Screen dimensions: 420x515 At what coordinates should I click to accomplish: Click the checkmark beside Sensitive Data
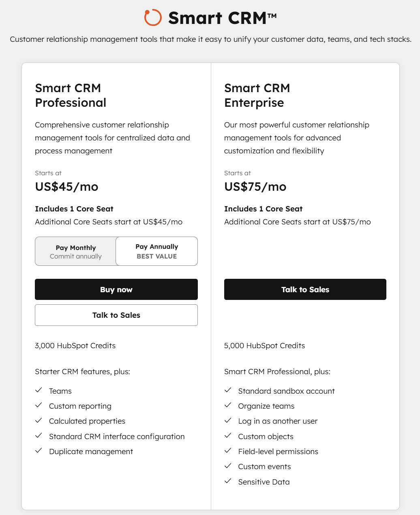point(228,481)
